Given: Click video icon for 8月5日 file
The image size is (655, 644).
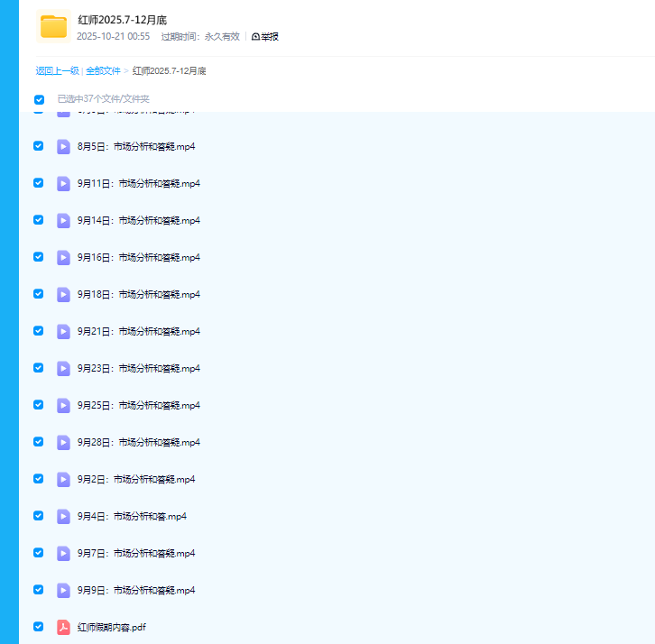Looking at the screenshot, I should pyautogui.click(x=63, y=146).
